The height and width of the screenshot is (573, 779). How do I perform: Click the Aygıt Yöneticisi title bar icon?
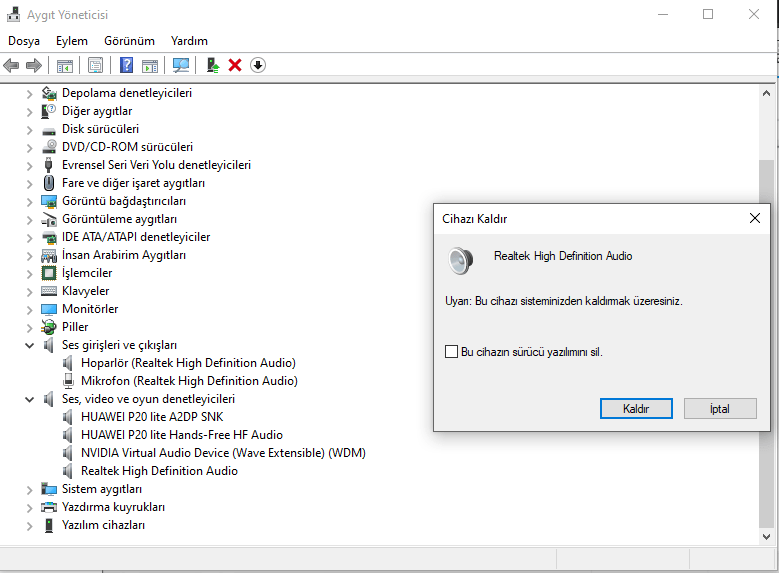point(13,14)
